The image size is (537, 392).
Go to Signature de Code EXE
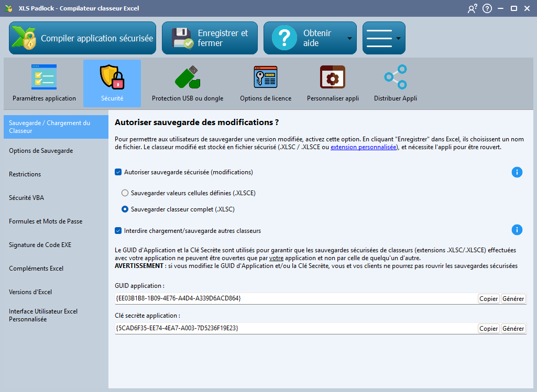click(40, 245)
